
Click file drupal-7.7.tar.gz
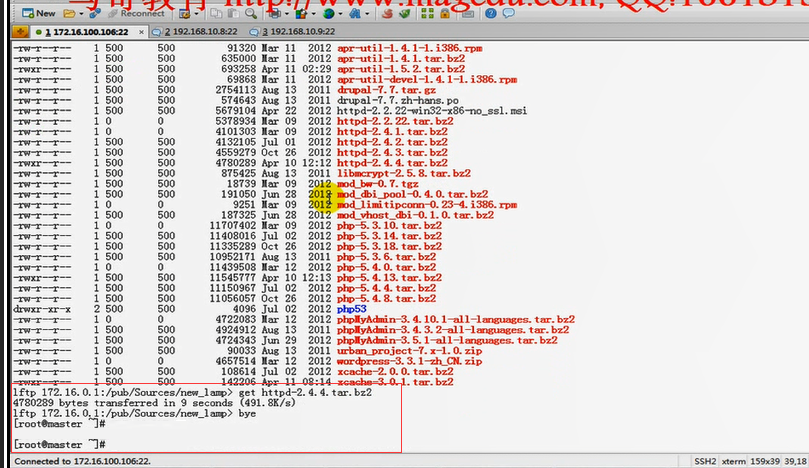pos(386,90)
